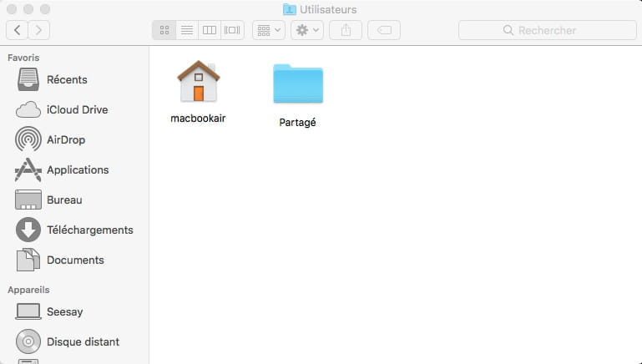
Task: Click the Favoris section header
Action: click(23, 58)
